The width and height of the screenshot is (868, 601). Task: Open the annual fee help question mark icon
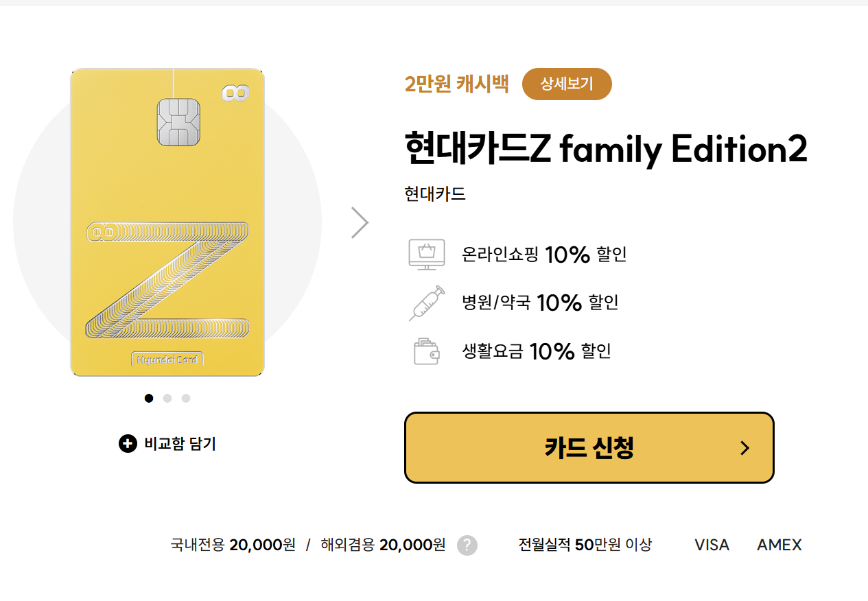pos(467,545)
